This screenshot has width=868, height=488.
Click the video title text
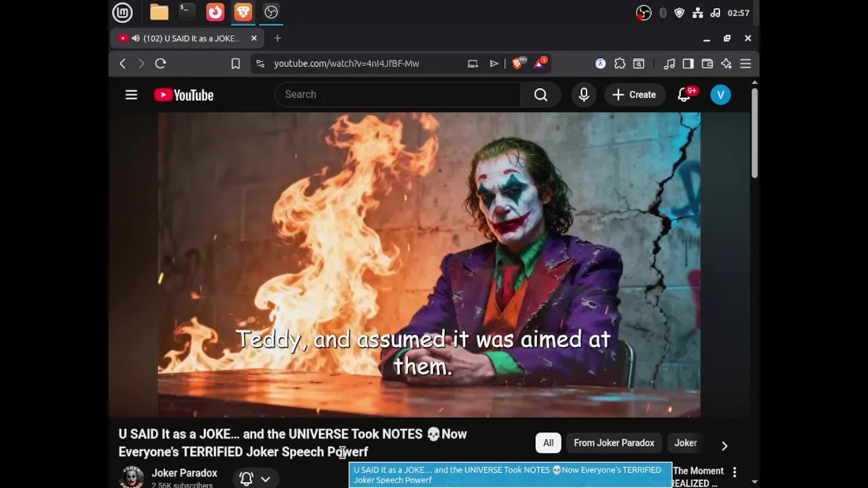click(293, 443)
